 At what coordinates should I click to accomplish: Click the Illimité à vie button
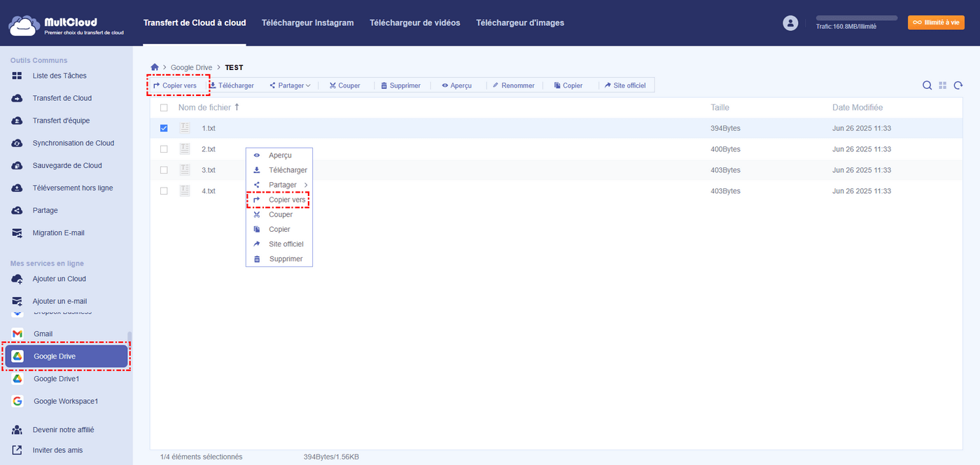936,22
